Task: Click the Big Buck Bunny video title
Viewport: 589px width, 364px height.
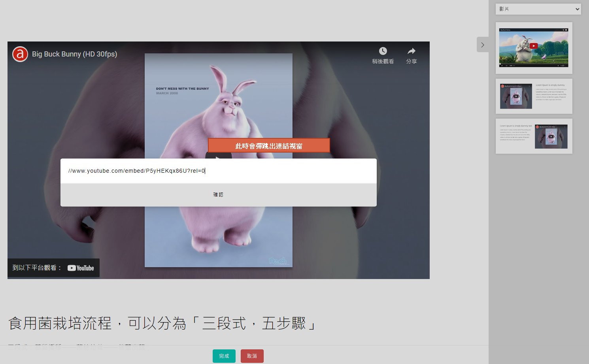Action: point(74,54)
